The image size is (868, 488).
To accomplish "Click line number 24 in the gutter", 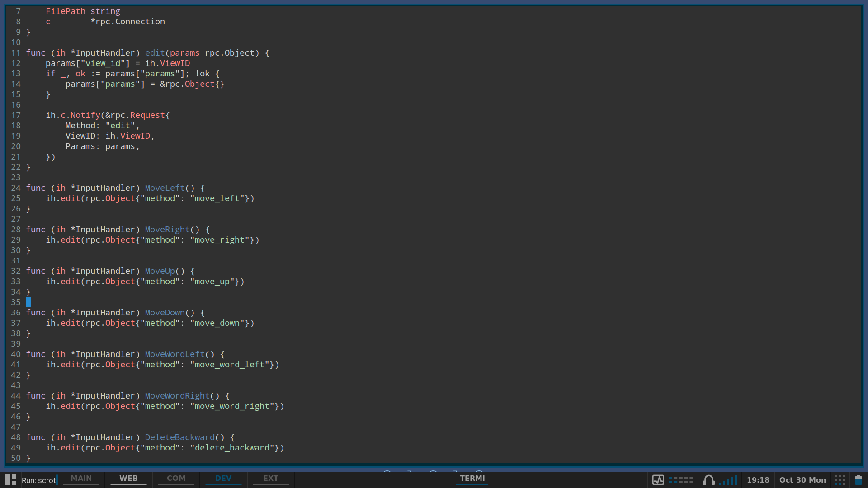I will [16, 188].
